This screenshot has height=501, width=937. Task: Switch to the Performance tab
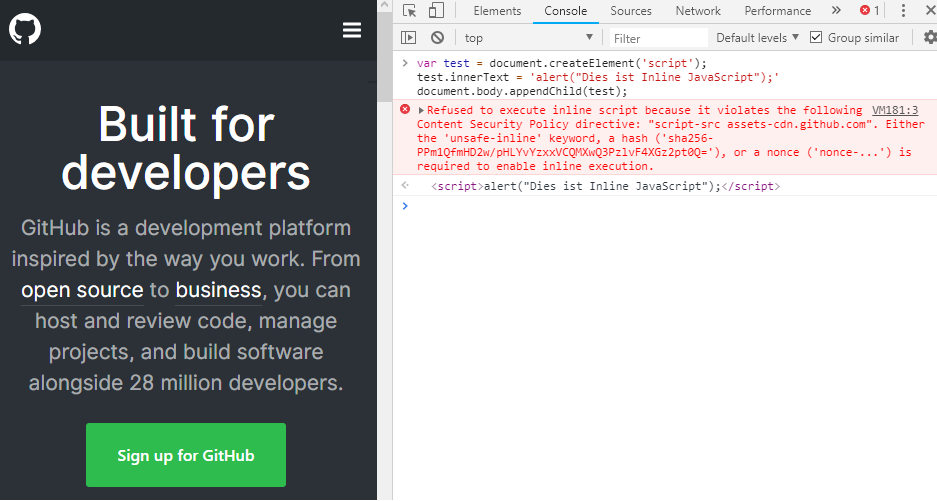point(777,11)
